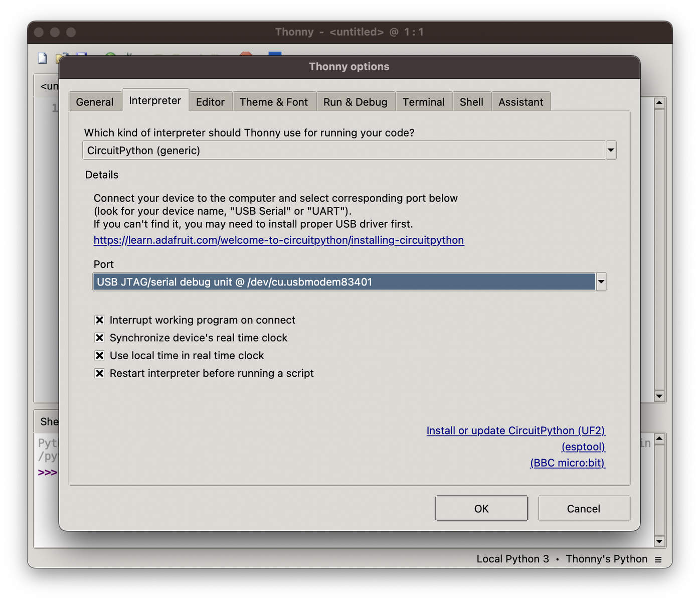Switch to the Run & Debug tab
This screenshot has width=700, height=602.
pos(356,102)
